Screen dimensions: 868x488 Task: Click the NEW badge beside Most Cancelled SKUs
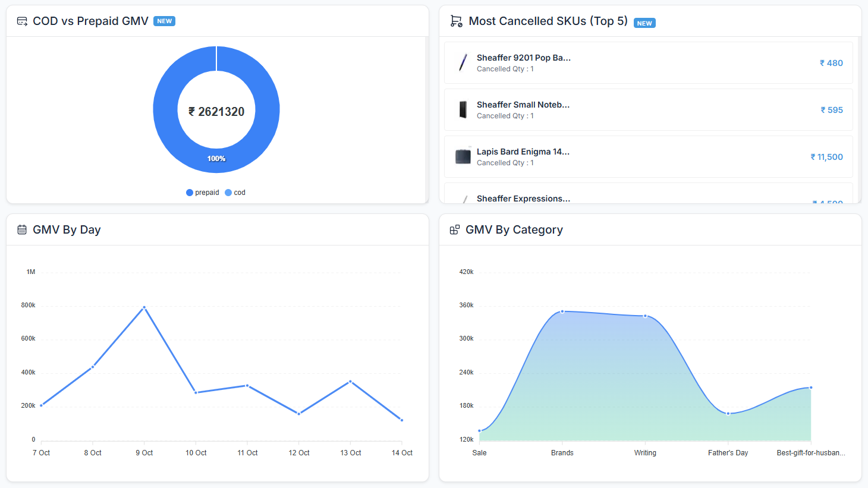point(644,23)
